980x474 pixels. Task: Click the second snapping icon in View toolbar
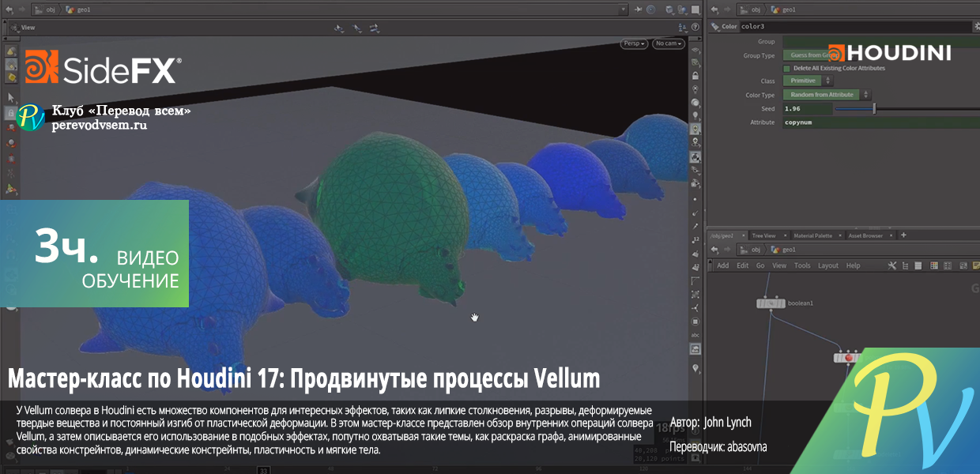click(x=357, y=28)
